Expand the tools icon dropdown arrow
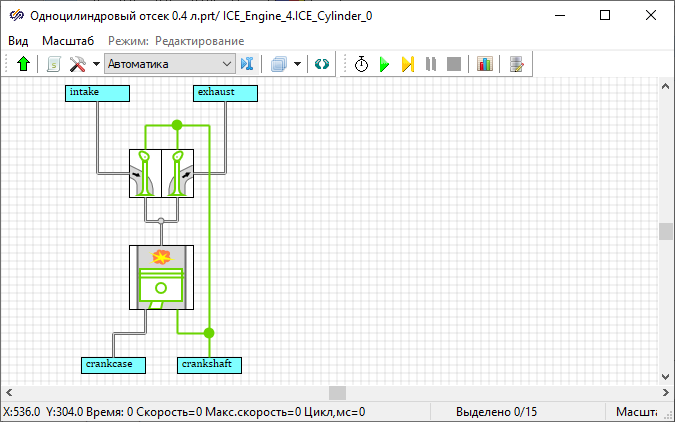675x422 pixels. tap(96, 64)
